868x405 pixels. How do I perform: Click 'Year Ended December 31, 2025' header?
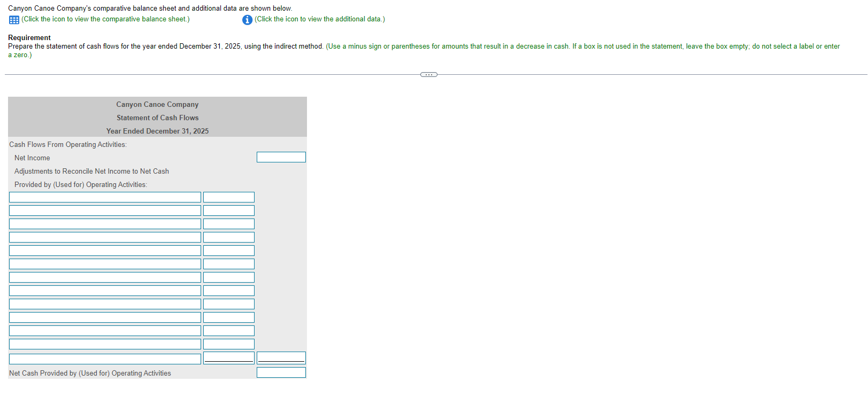click(157, 131)
